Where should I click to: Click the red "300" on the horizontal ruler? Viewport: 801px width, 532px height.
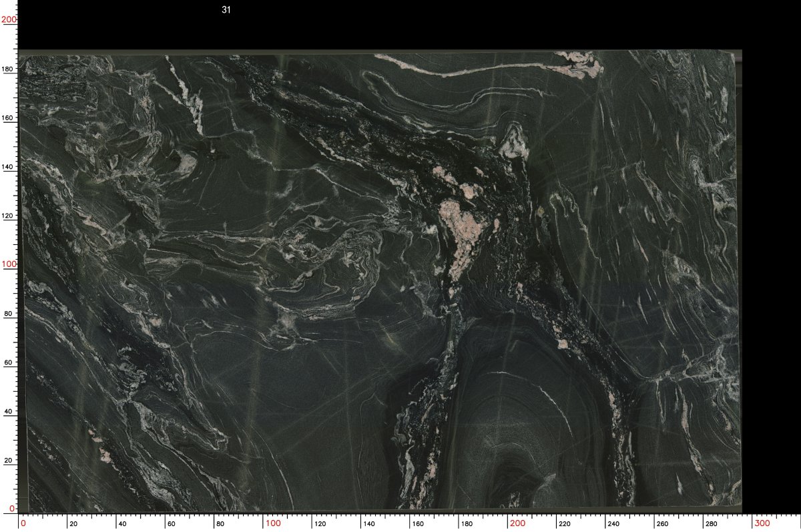pos(762,523)
